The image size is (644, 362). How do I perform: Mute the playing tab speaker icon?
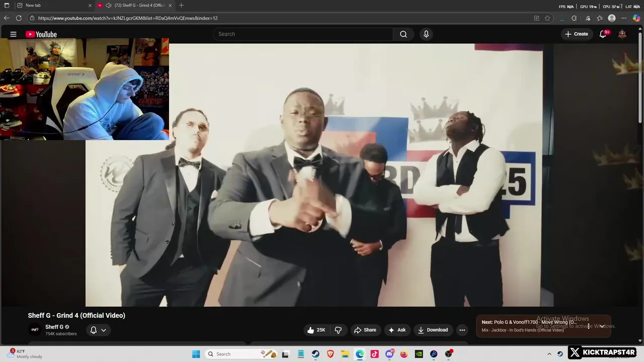[x=108, y=6]
